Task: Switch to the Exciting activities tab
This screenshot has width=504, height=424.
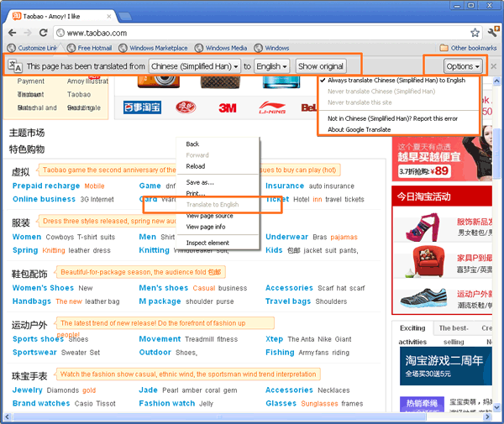Action: (x=412, y=335)
